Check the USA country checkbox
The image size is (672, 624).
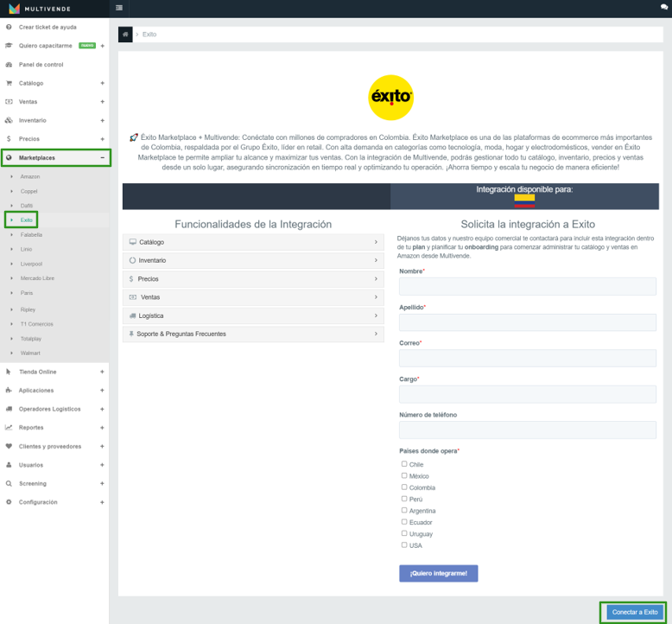click(404, 545)
